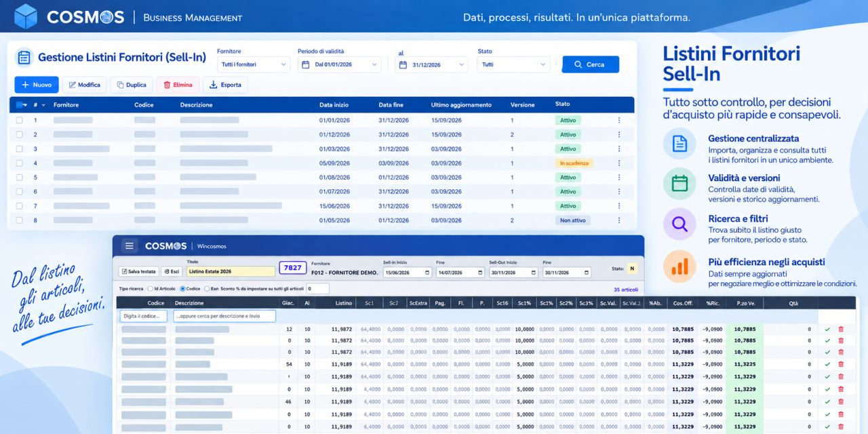Click the bar chart icon next to Più efficienza

(x=679, y=267)
